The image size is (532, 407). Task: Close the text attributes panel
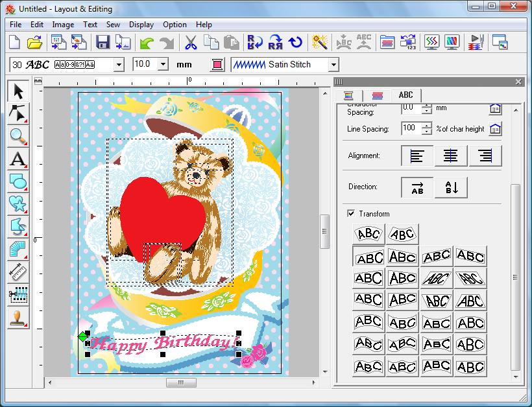[518, 82]
